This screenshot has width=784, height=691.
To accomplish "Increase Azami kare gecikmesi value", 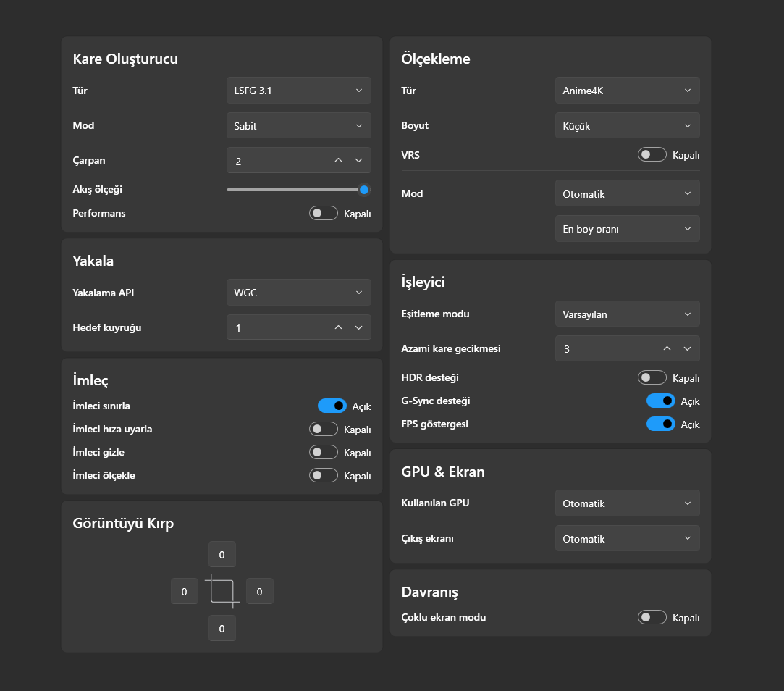I will coord(667,348).
